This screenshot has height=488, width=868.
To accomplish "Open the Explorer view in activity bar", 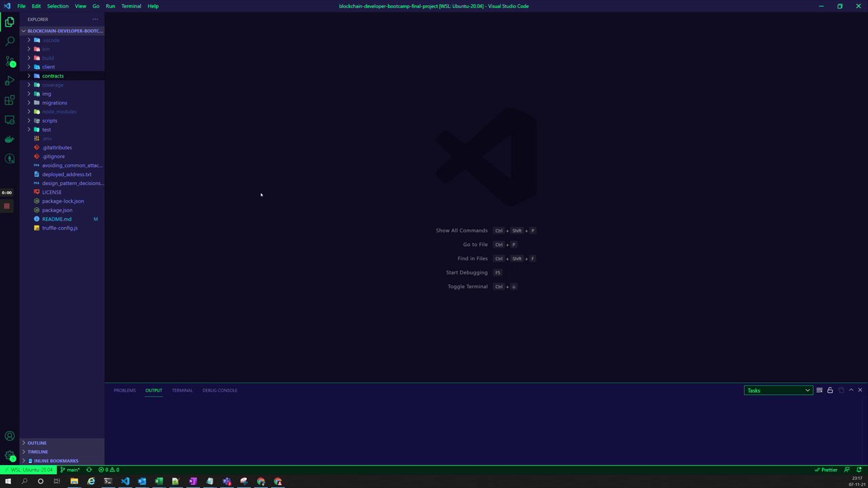I will [x=9, y=22].
